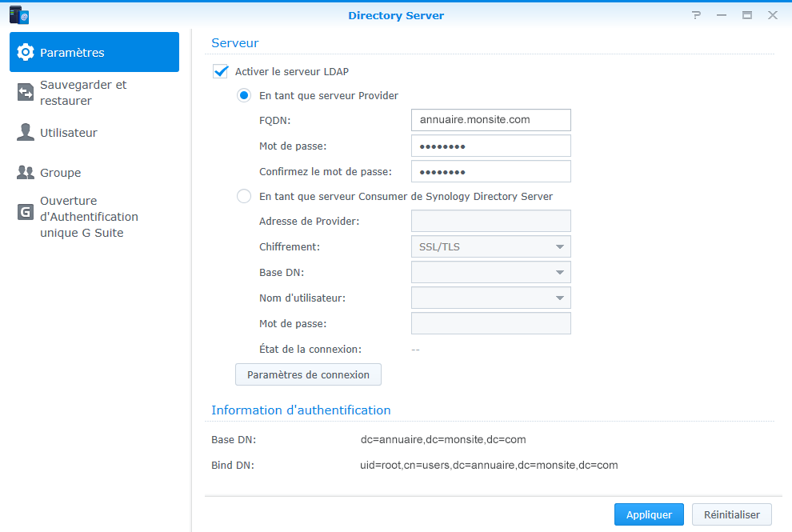The height and width of the screenshot is (532, 792).
Task: Click the Sauvegarder et restaurer arrows icon
Action: (x=26, y=93)
